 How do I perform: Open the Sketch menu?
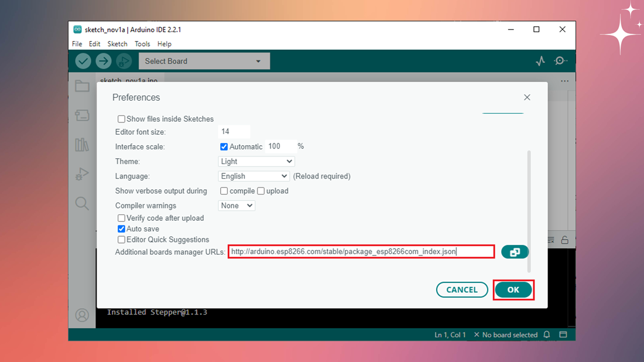click(118, 44)
